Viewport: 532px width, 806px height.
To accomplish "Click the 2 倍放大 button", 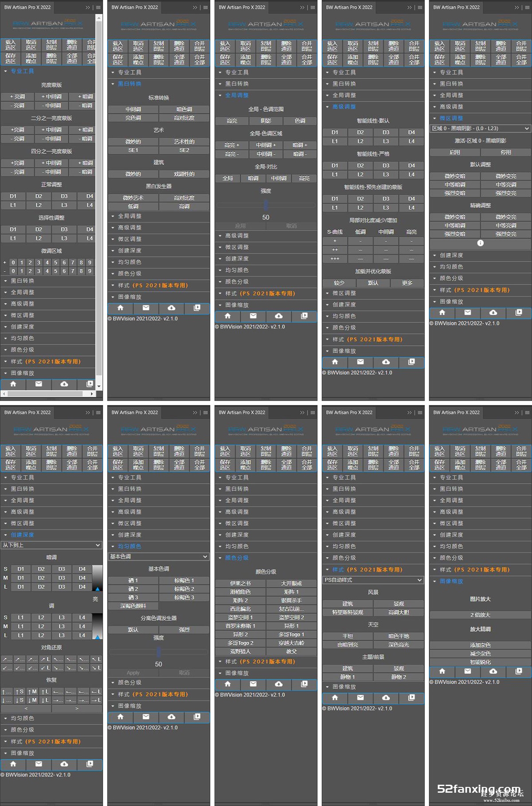I will [480, 615].
